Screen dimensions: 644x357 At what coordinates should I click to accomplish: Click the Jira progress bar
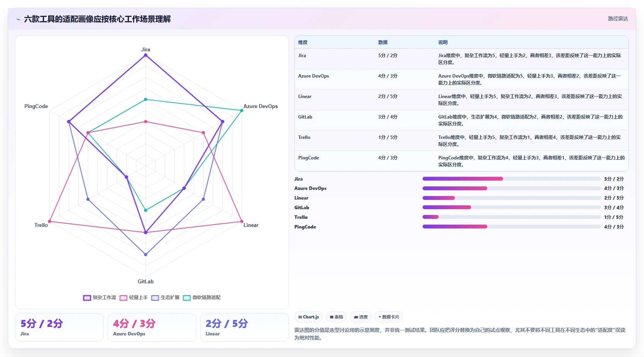pos(512,179)
